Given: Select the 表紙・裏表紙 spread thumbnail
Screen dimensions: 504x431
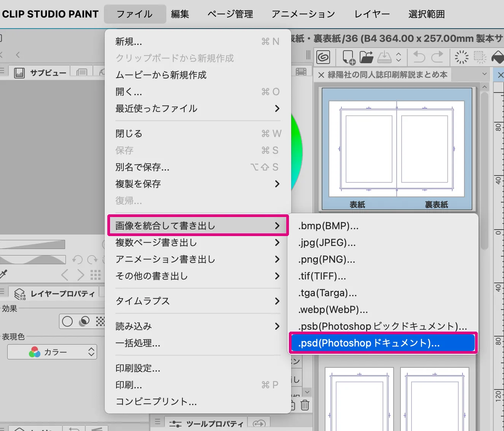Looking at the screenshot, I should [x=397, y=149].
